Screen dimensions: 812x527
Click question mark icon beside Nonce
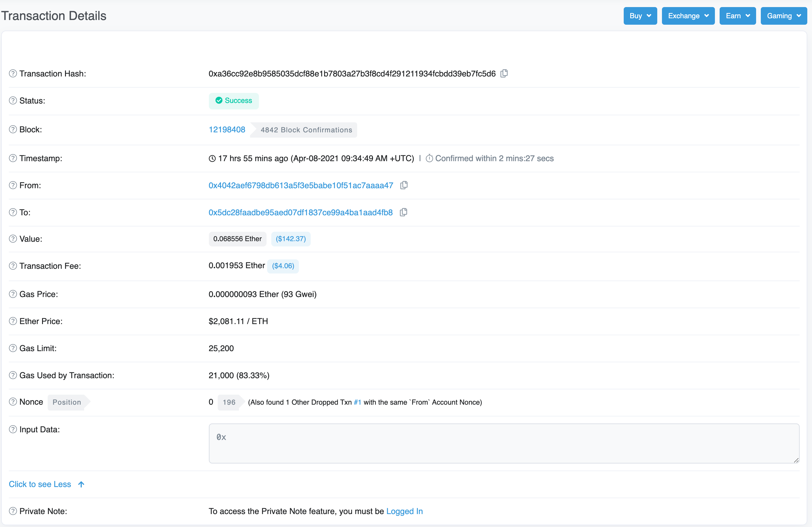point(13,402)
